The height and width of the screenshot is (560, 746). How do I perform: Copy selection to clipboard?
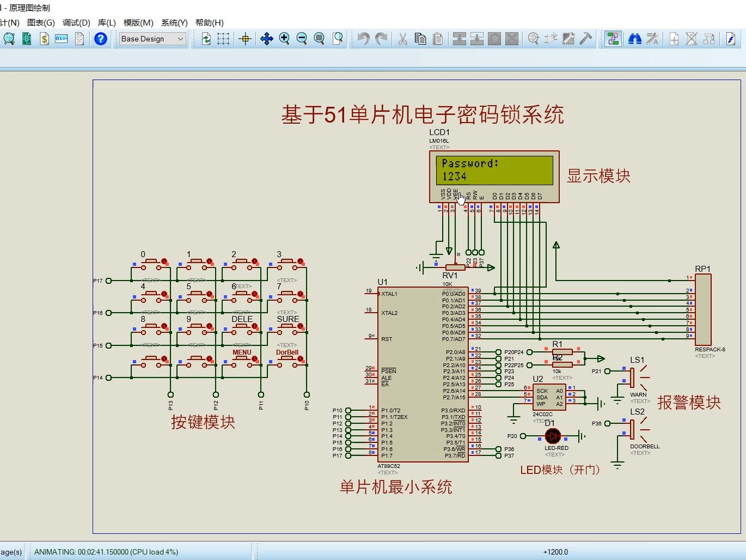tap(420, 39)
